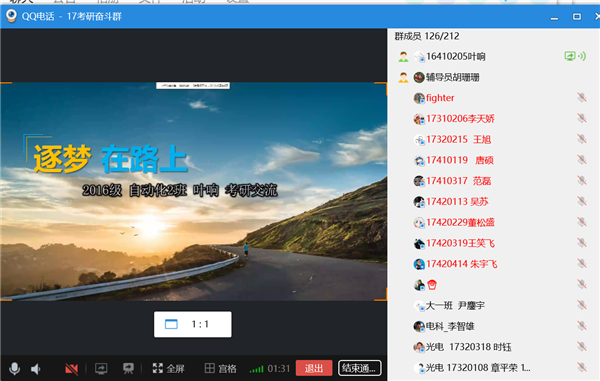Click the 1:1 display ratio button
This screenshot has width=600, height=381.
pos(192,324)
